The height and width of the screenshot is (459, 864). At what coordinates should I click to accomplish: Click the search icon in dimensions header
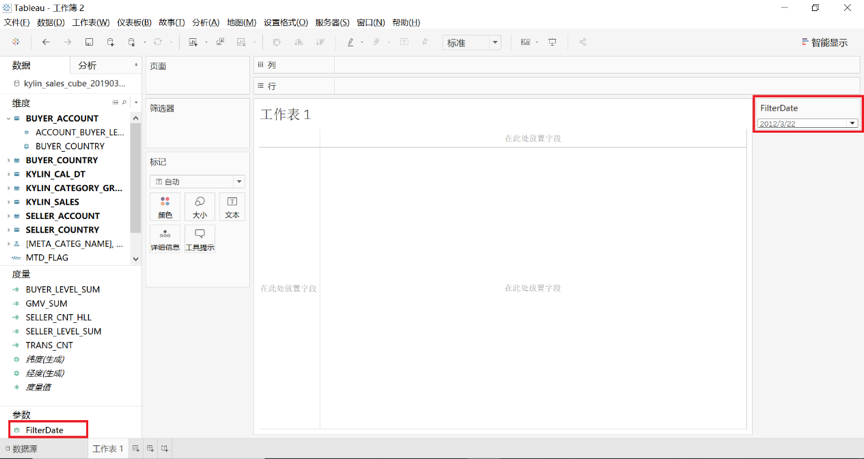(124, 103)
